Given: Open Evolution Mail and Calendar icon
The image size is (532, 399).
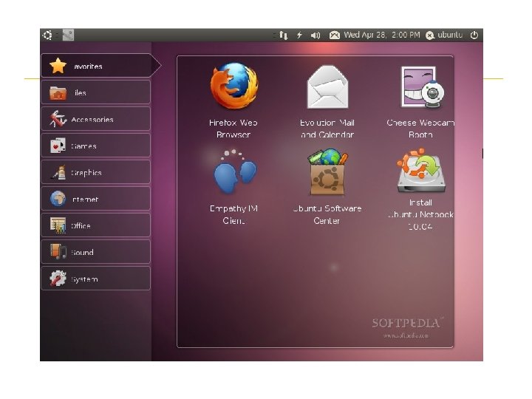Looking at the screenshot, I should pyautogui.click(x=327, y=87).
